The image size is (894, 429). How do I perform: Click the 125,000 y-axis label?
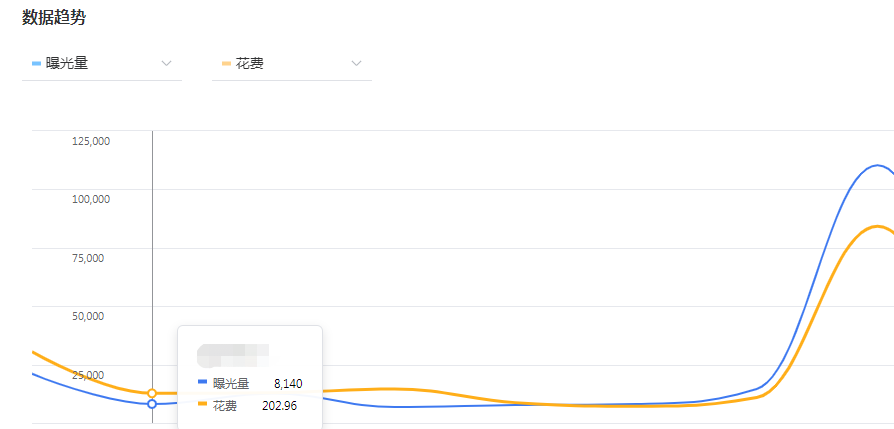pyautogui.click(x=90, y=141)
